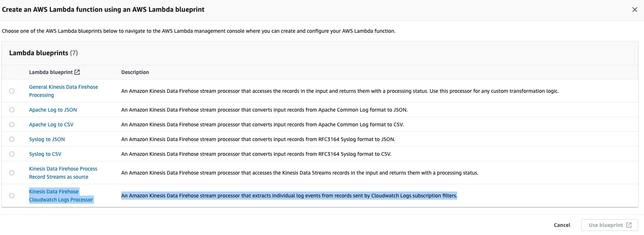Select General Kinesis Data Firehose Processing radio
The width and height of the screenshot is (644, 235).
12,91
